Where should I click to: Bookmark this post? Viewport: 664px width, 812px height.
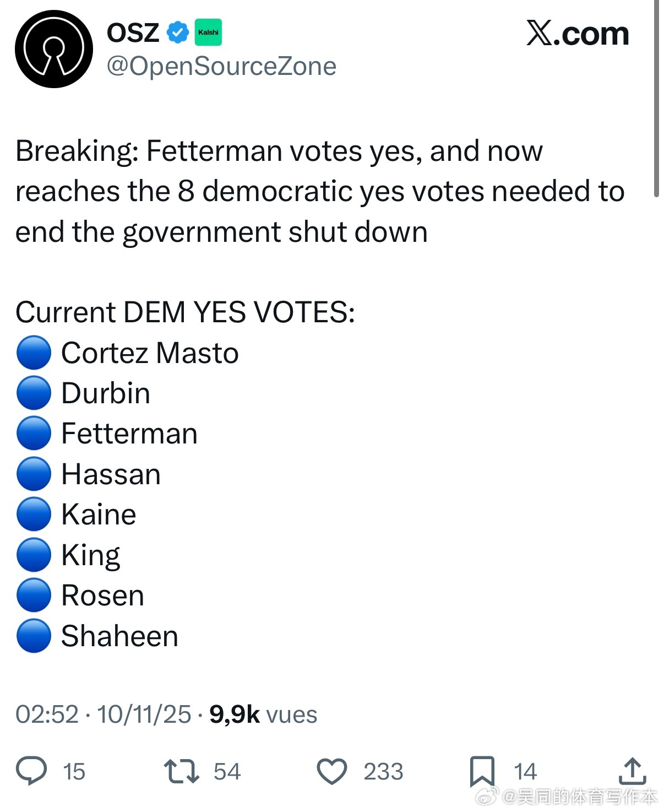(482, 771)
